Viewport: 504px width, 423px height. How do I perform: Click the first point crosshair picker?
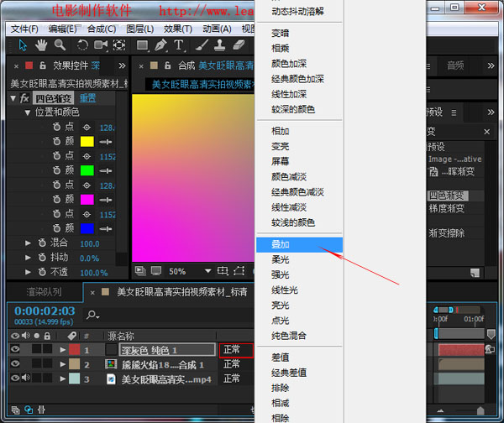point(87,128)
